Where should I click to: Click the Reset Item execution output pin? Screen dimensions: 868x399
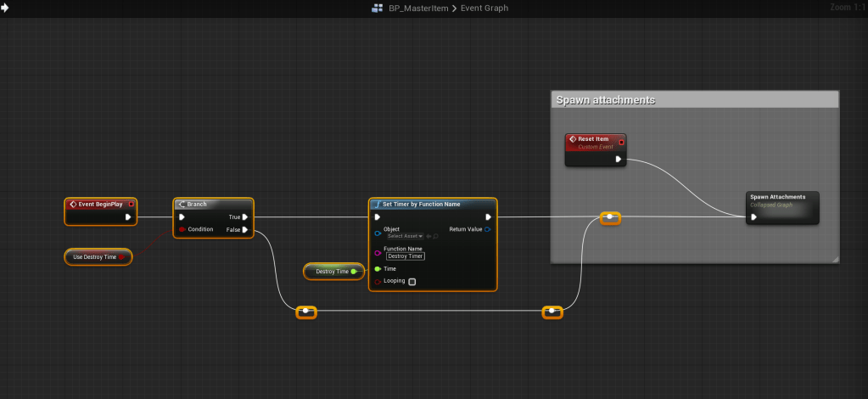pos(618,159)
